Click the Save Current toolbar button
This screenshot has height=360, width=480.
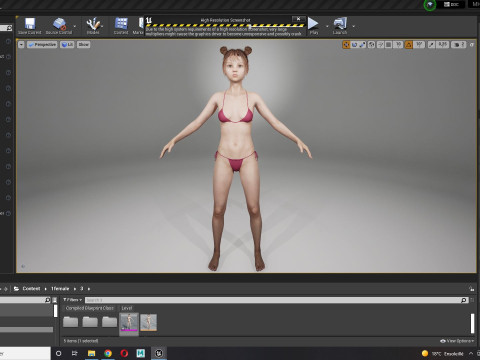(30, 26)
